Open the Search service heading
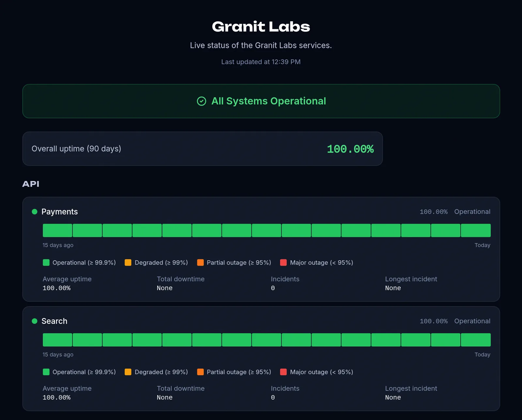The image size is (522, 420). pos(54,321)
